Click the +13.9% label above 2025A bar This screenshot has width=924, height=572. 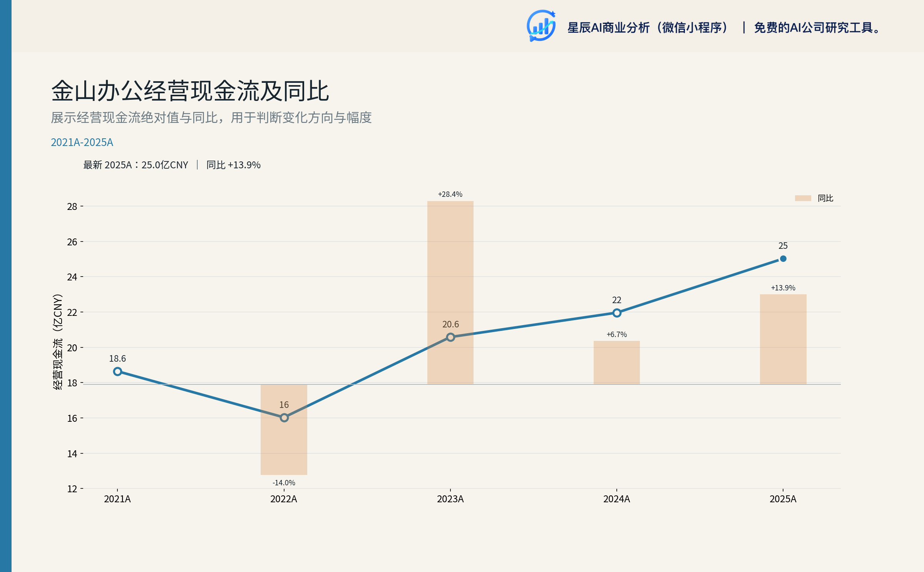coord(783,288)
